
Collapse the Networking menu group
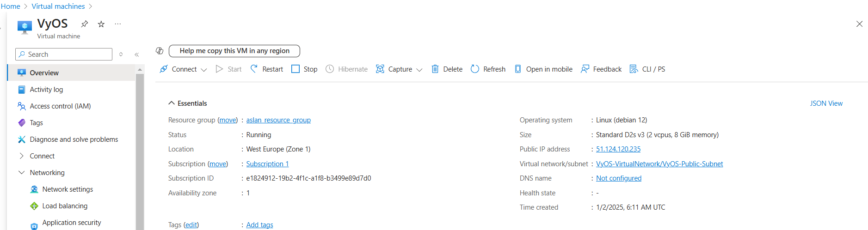(x=21, y=173)
